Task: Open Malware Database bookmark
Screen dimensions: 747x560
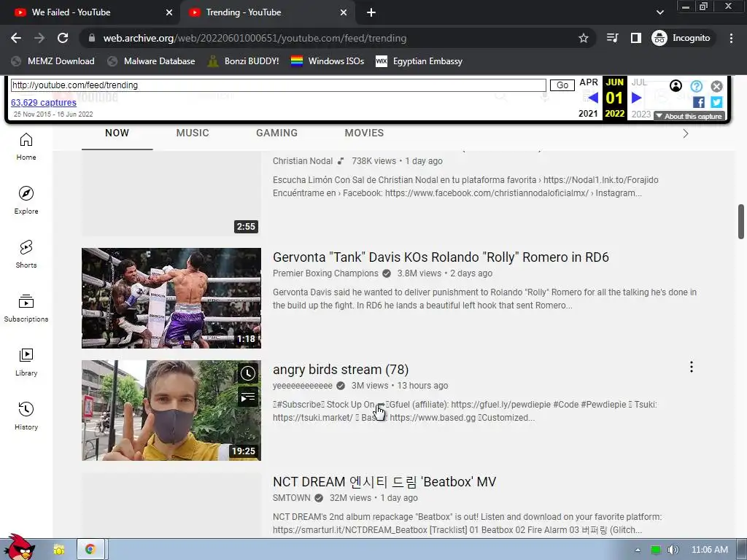Action: 152,61
